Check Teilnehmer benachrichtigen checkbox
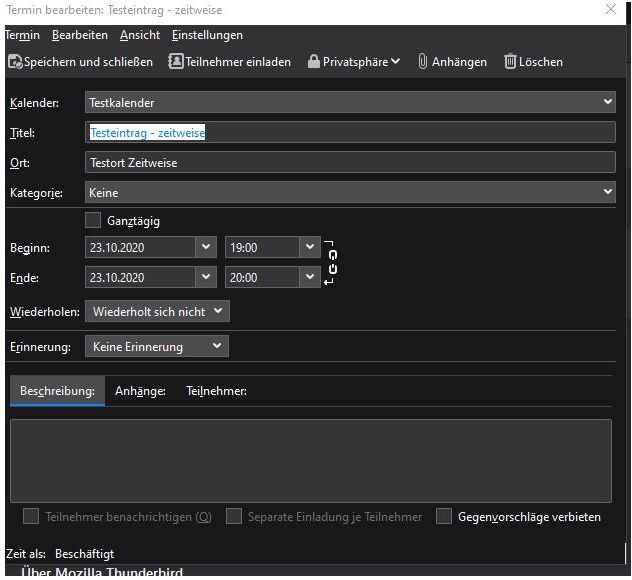This screenshot has width=632, height=580. click(31, 516)
